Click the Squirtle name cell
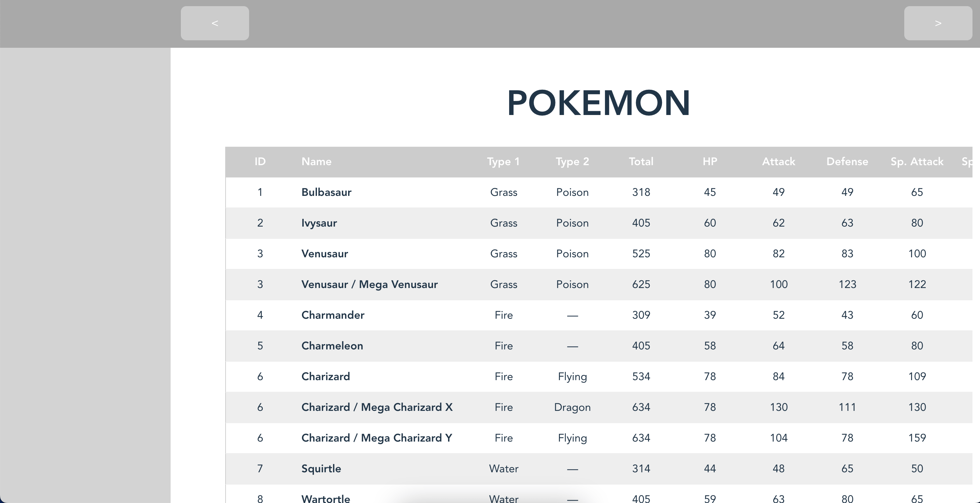Viewport: 980px width, 503px height. tap(321, 469)
